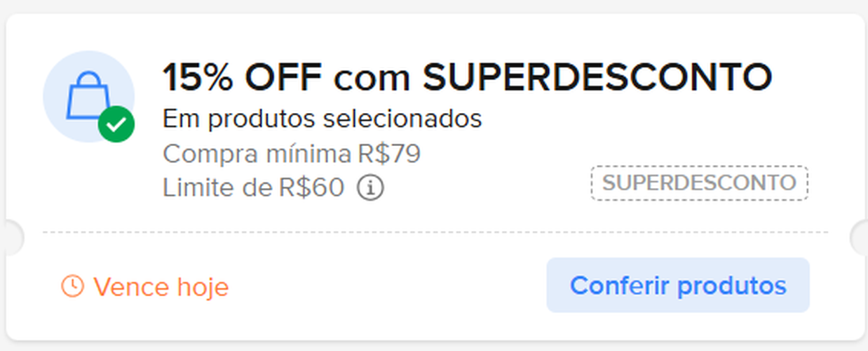
Task: Open the info icon beside Limite de R$60
Action: tap(370, 187)
